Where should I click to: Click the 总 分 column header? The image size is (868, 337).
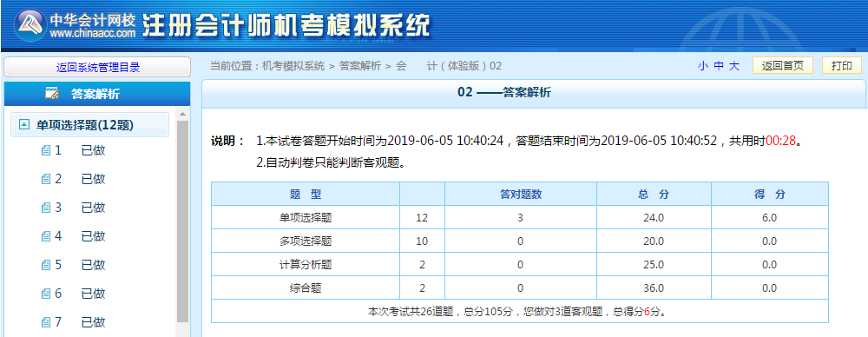(x=654, y=194)
